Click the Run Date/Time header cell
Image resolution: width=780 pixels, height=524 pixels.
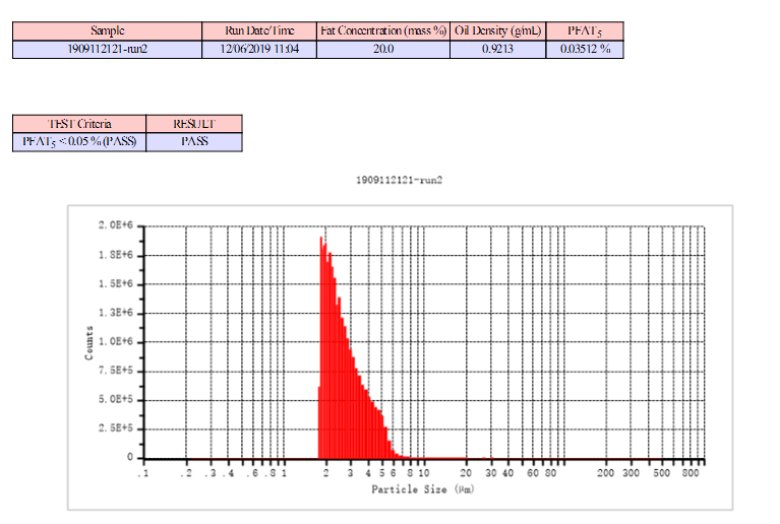pos(259,31)
